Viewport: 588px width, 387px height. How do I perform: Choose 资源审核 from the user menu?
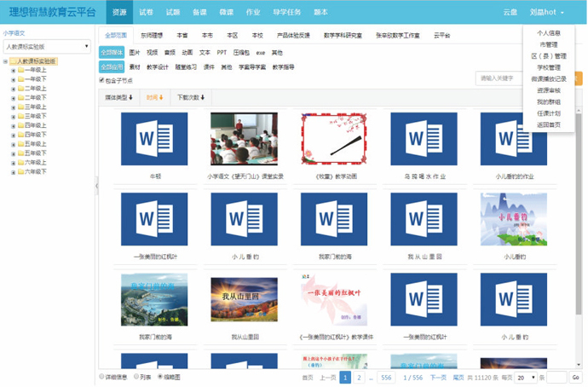coord(549,90)
